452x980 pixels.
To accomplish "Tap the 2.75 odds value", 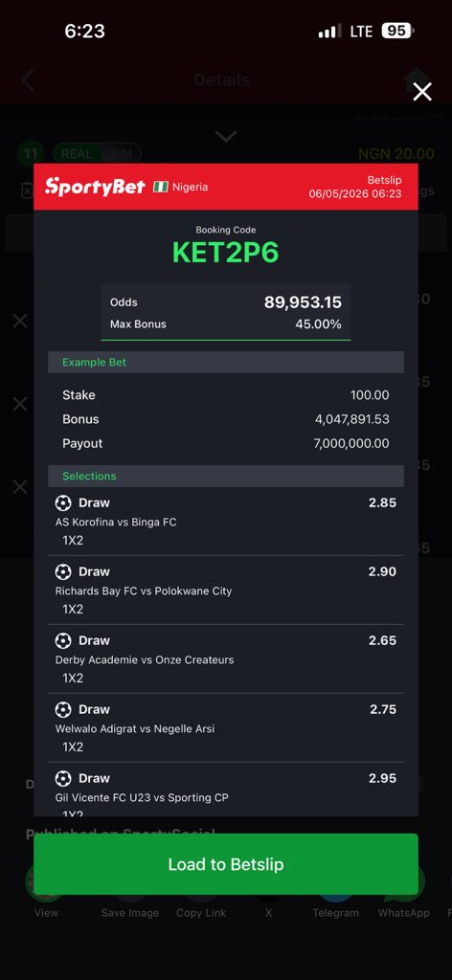I will click(382, 709).
